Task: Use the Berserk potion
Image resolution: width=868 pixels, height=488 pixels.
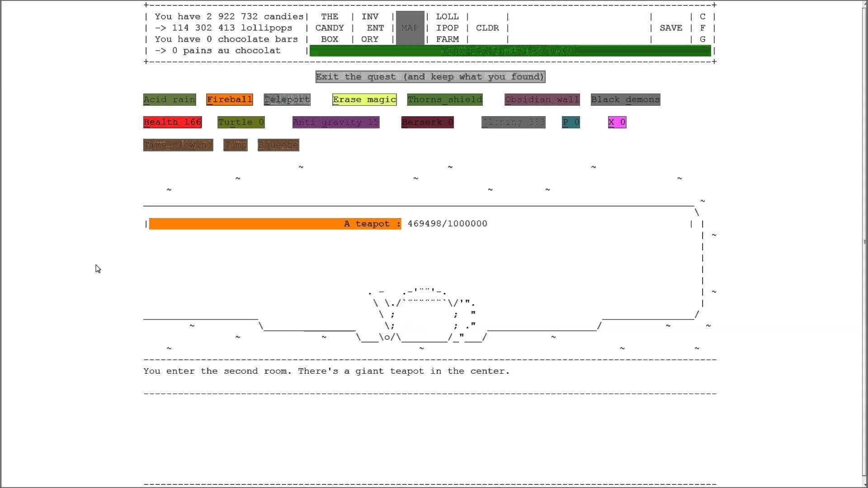Action: (428, 122)
